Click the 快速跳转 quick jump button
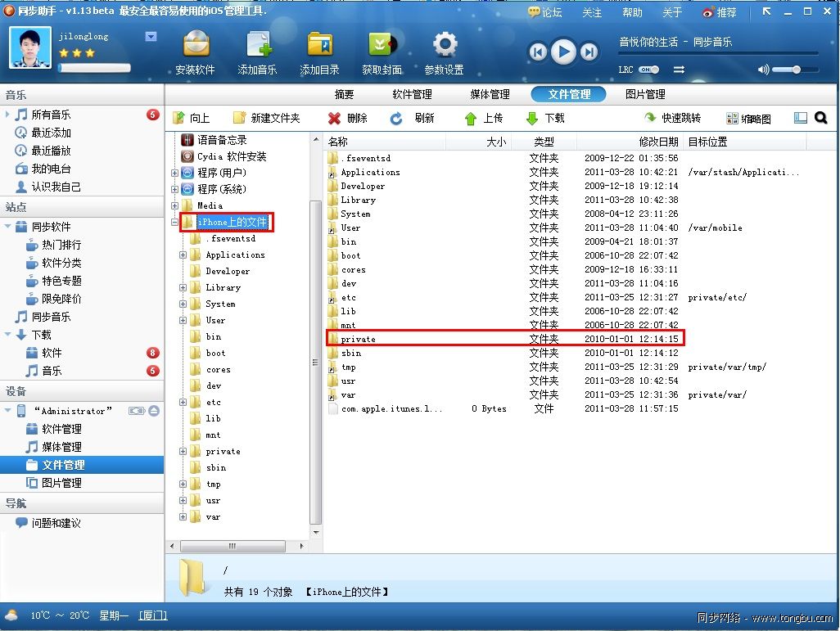Screen dimensions: 840x631 pyautogui.click(x=673, y=118)
